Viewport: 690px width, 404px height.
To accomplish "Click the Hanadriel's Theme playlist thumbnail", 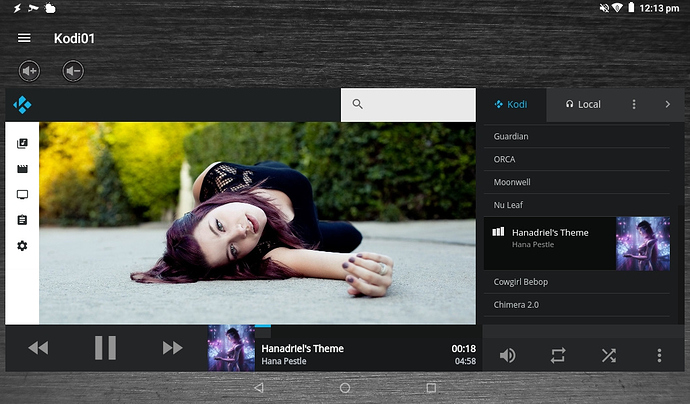I will click(643, 243).
